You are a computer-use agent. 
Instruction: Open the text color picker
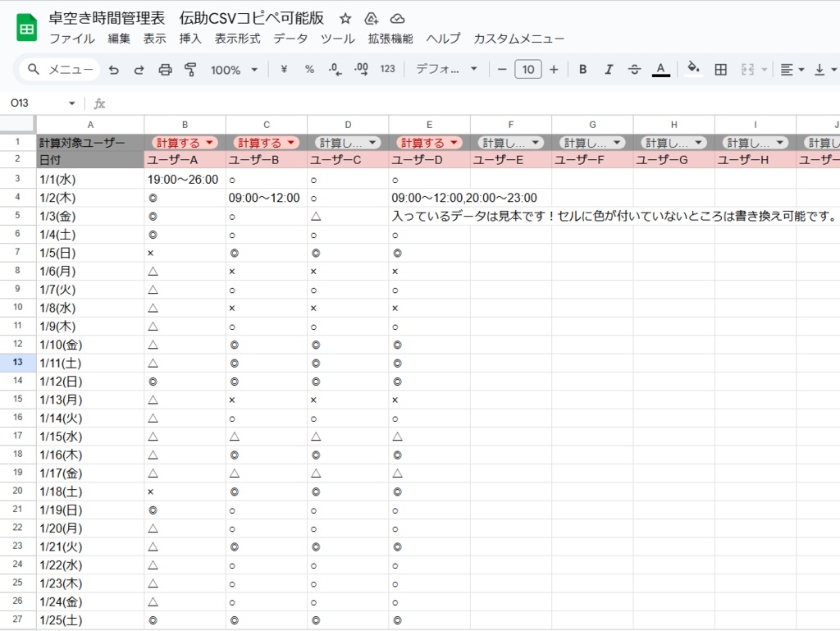tap(660, 70)
